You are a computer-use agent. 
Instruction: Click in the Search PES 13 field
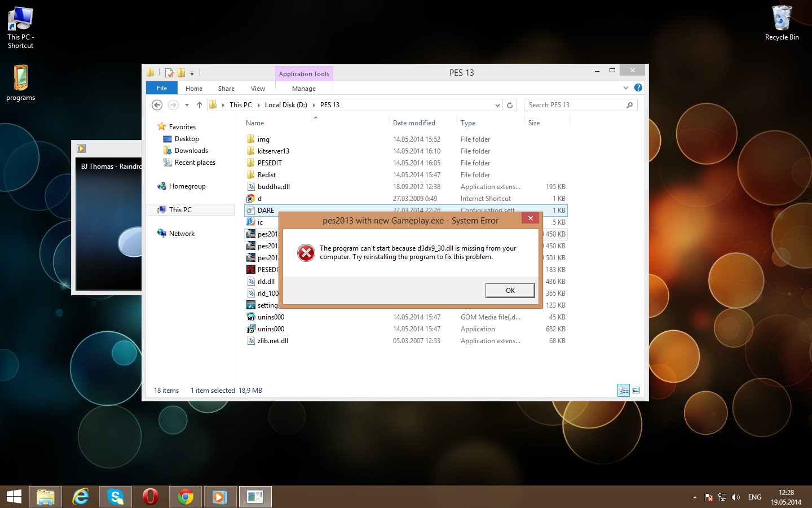tap(575, 105)
